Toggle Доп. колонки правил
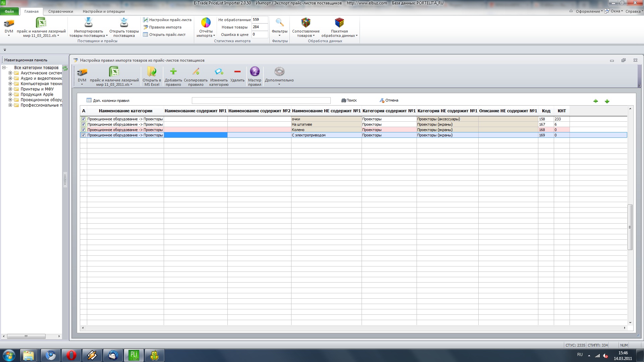 click(108, 100)
